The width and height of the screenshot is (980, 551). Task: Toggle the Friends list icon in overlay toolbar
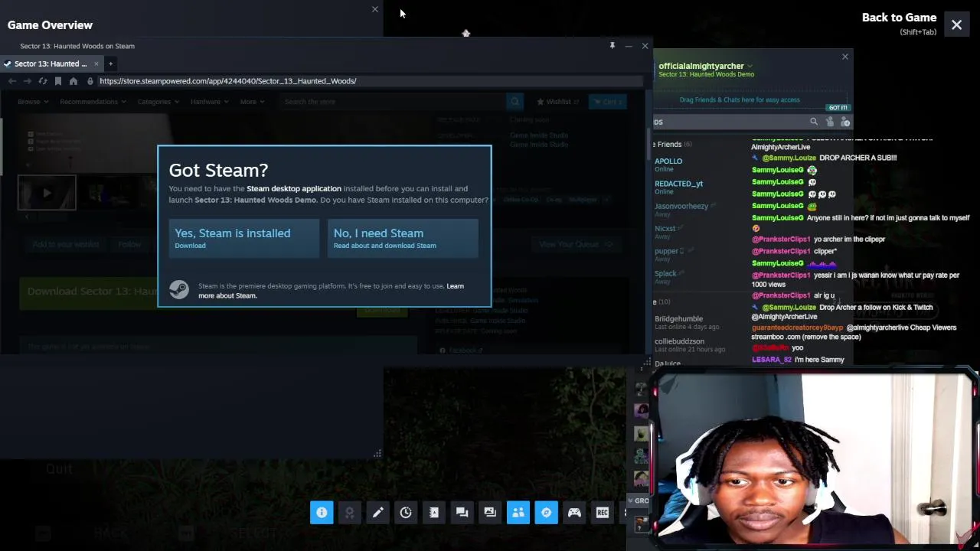tap(518, 512)
